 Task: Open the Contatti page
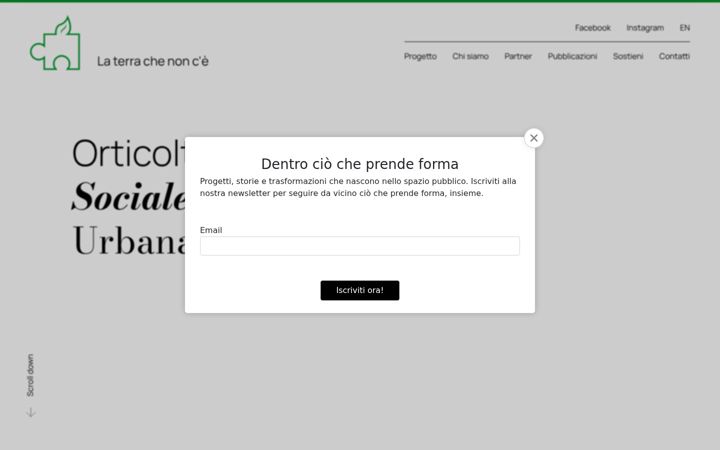coord(674,56)
